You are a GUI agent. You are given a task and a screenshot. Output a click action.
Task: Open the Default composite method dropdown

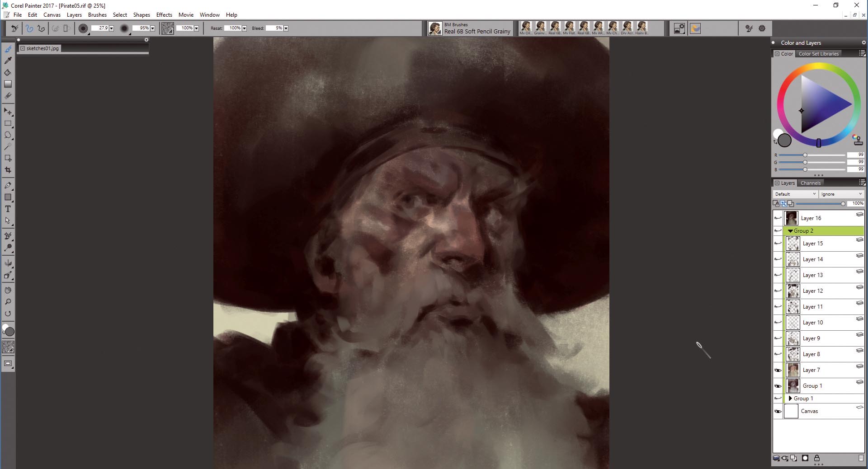tap(795, 194)
